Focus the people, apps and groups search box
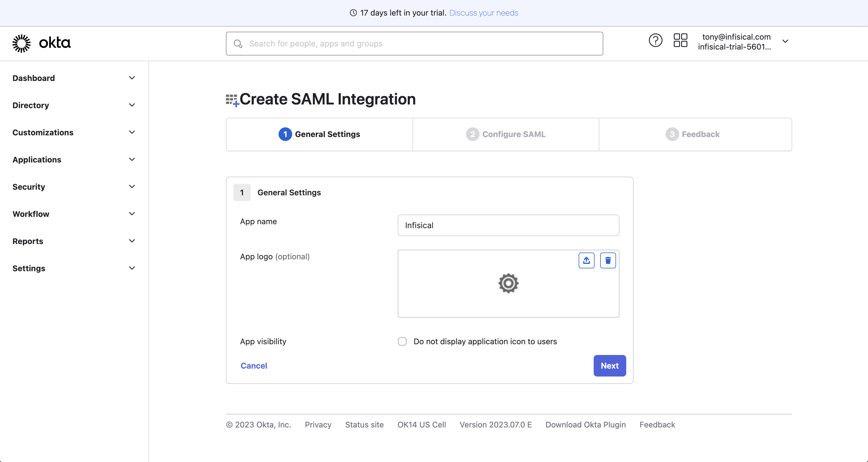The height and width of the screenshot is (462, 868). pos(414,44)
